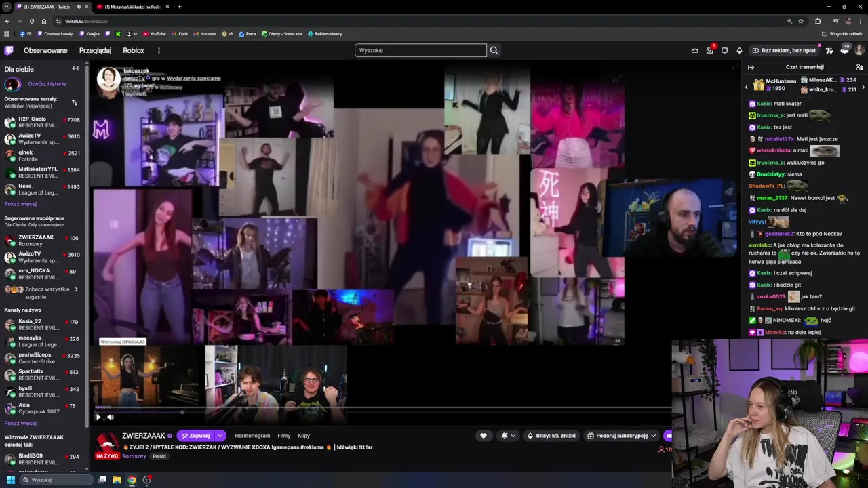Click Bez reklam, bez opłat button
Screen dimensions: 868x488
(784, 50)
